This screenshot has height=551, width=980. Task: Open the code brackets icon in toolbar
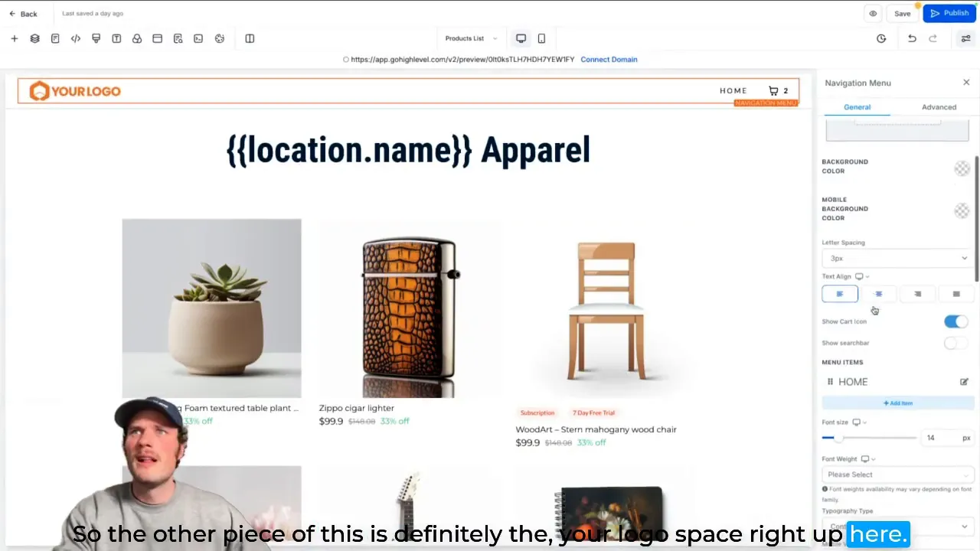coord(76,38)
